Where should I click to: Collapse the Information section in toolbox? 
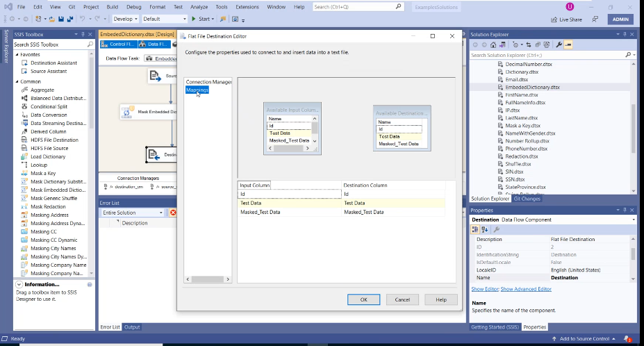coord(19,284)
